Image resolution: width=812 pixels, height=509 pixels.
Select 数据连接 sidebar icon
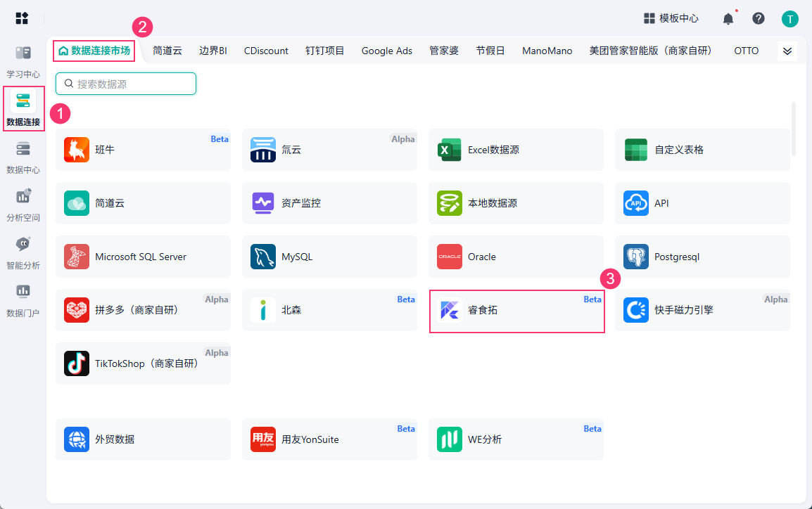tap(23, 101)
